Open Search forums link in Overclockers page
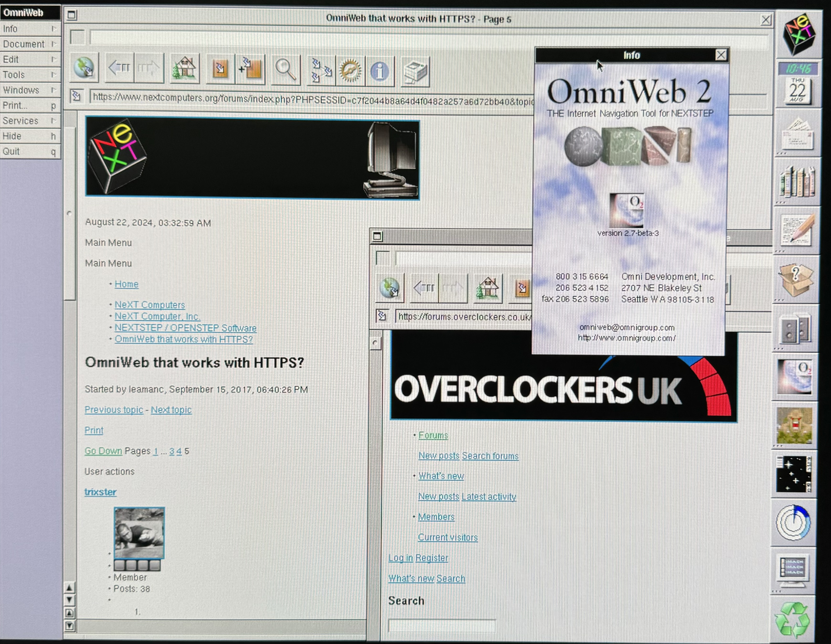 490,456
